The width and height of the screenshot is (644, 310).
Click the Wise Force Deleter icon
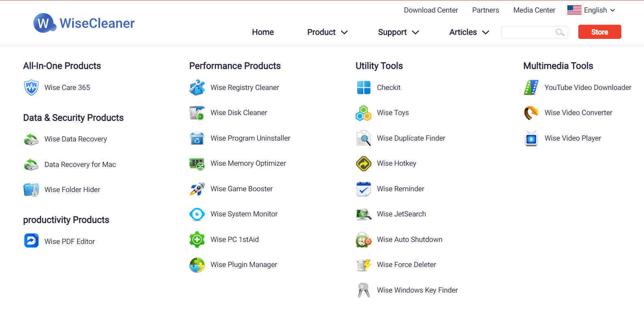(364, 265)
